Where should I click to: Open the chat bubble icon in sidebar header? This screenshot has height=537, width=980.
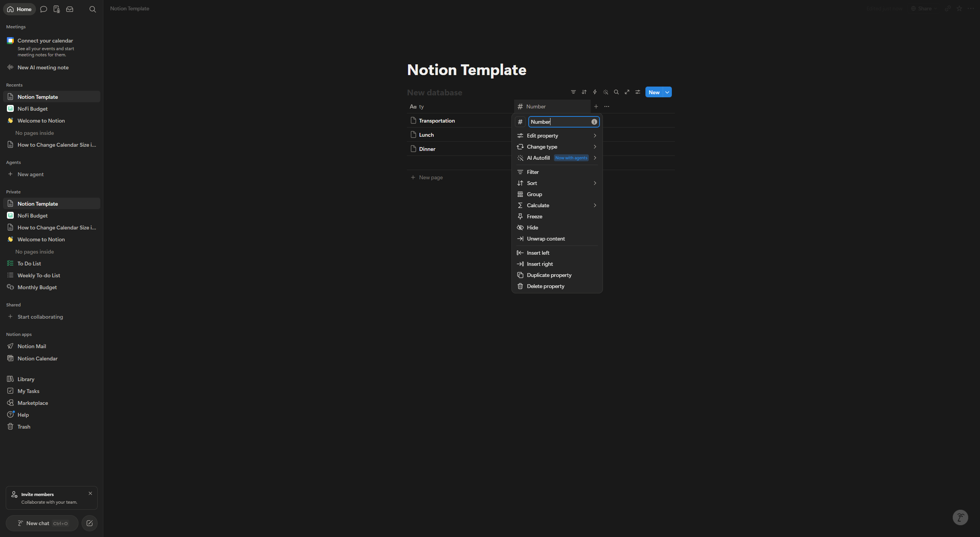tap(44, 9)
